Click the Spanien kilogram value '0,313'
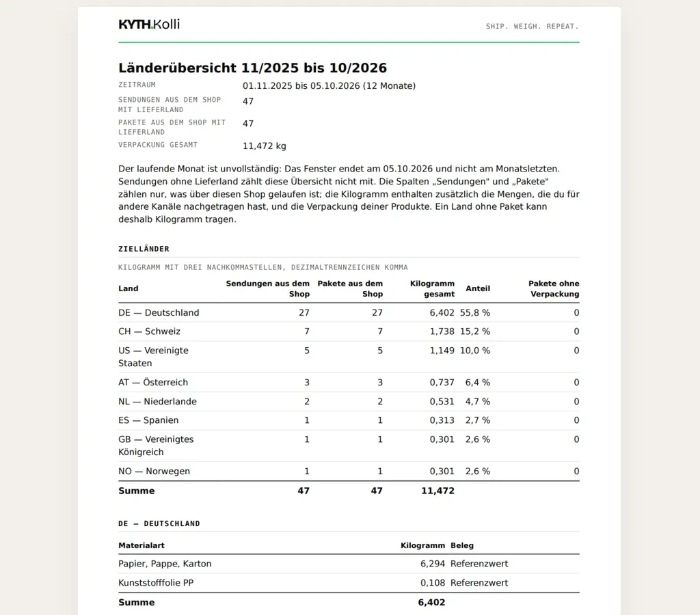Image resolution: width=700 pixels, height=615 pixels. [442, 420]
